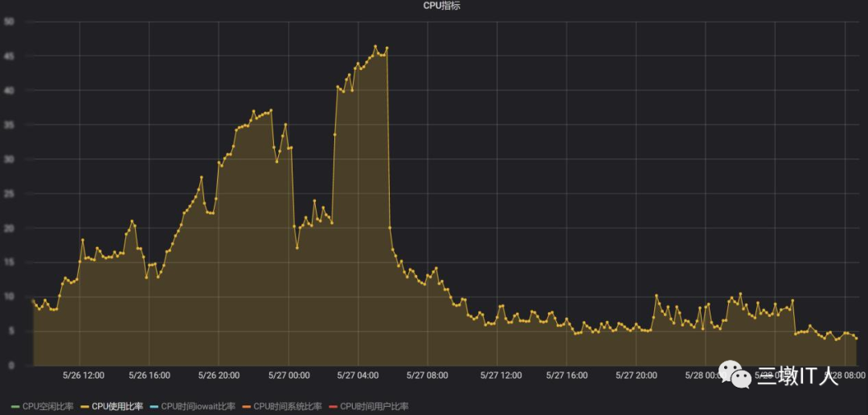
Task: Click the 35 value on y-axis
Action: click(x=9, y=125)
